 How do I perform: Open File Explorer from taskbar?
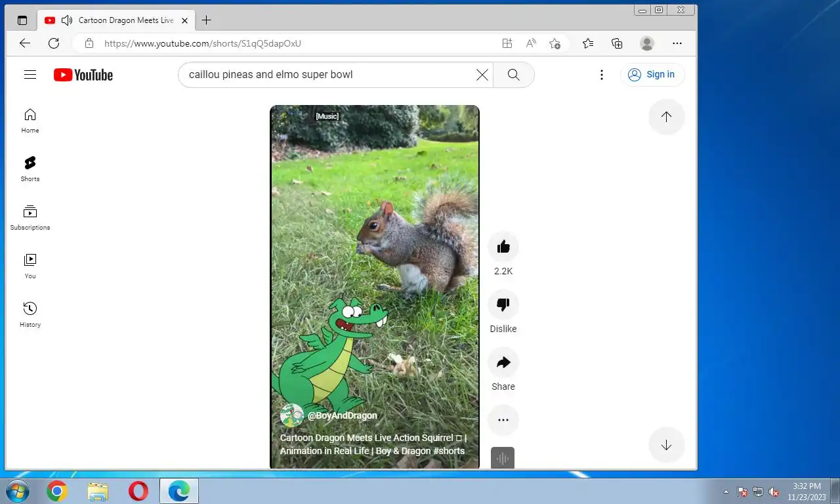(98, 491)
